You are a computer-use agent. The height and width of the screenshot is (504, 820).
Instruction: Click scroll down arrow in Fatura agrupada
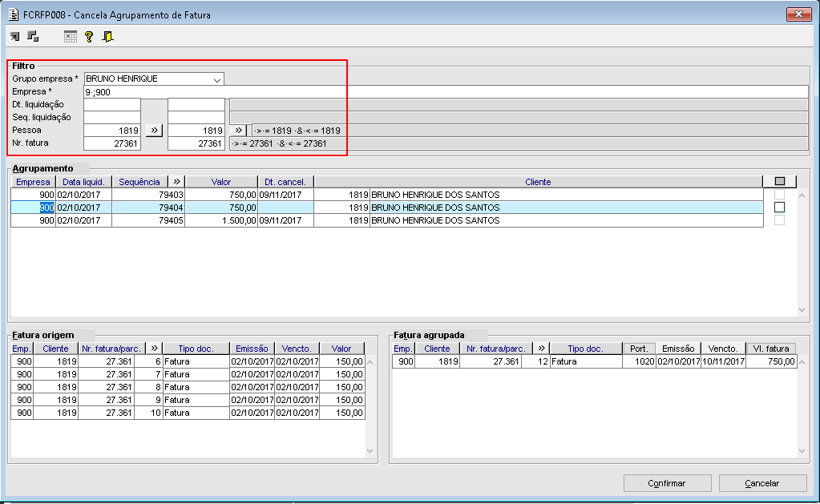802,450
